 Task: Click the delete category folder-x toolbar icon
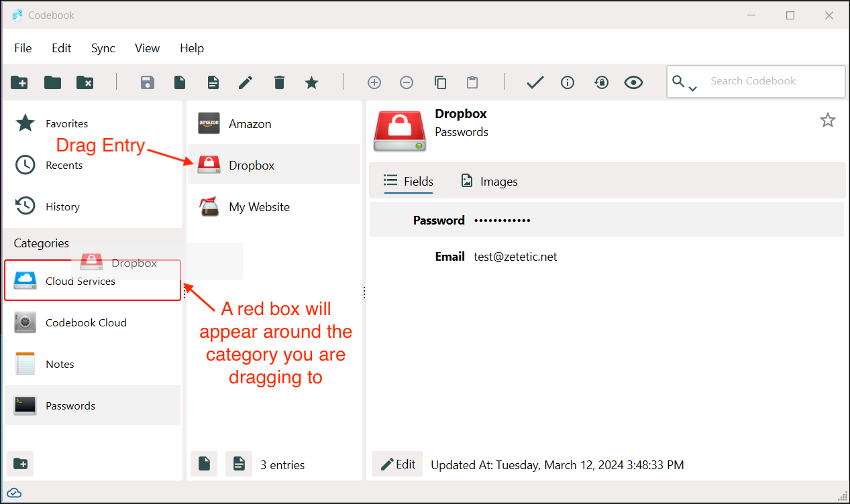[x=85, y=82]
